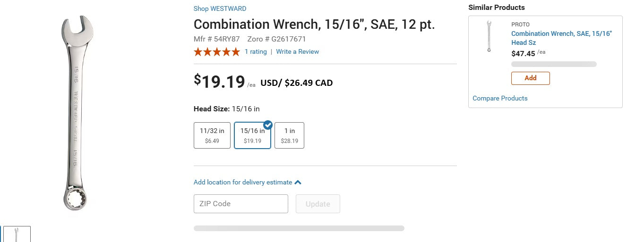Open the Compare Products link
644x242 pixels.
(x=500, y=98)
